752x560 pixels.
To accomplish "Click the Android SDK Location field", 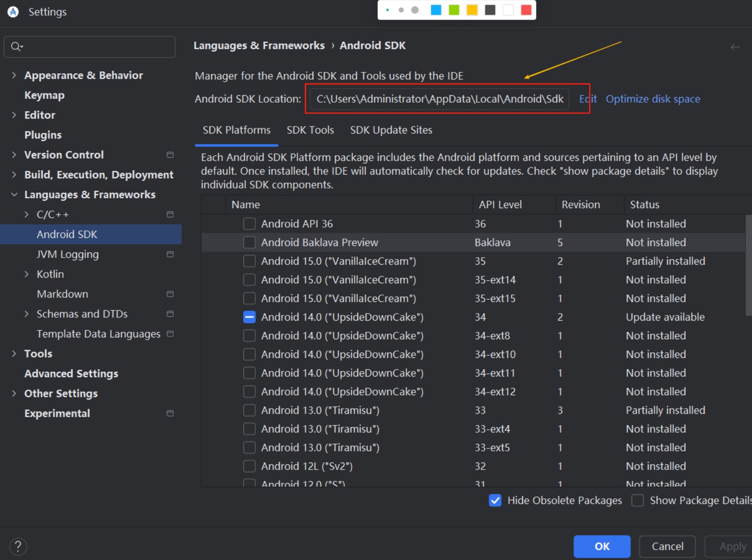I will [439, 99].
